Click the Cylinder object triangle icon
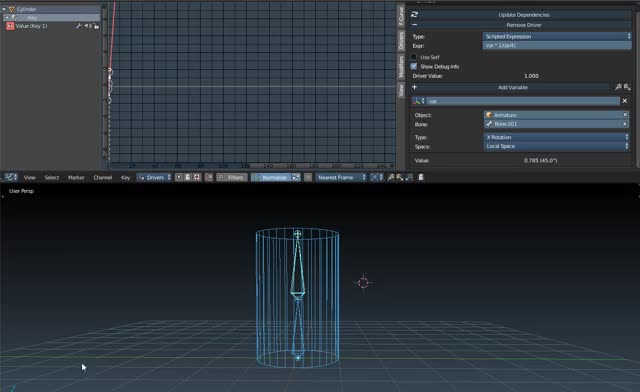Screen dimensions: 640x392 [x=11, y=9]
